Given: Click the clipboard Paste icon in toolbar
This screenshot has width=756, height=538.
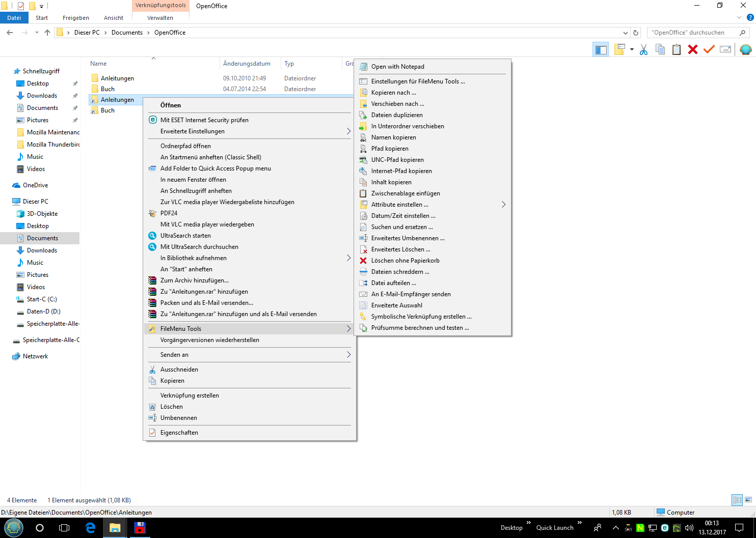Looking at the screenshot, I should 676,49.
